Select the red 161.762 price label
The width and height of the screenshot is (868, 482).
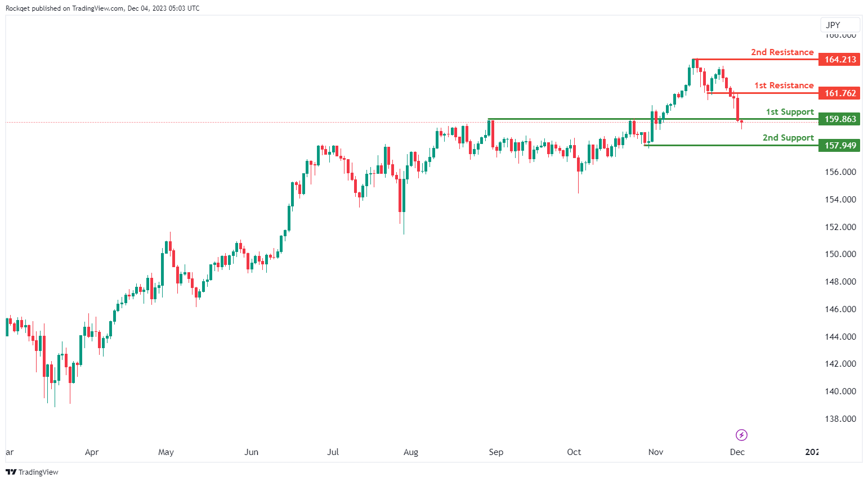pos(839,93)
